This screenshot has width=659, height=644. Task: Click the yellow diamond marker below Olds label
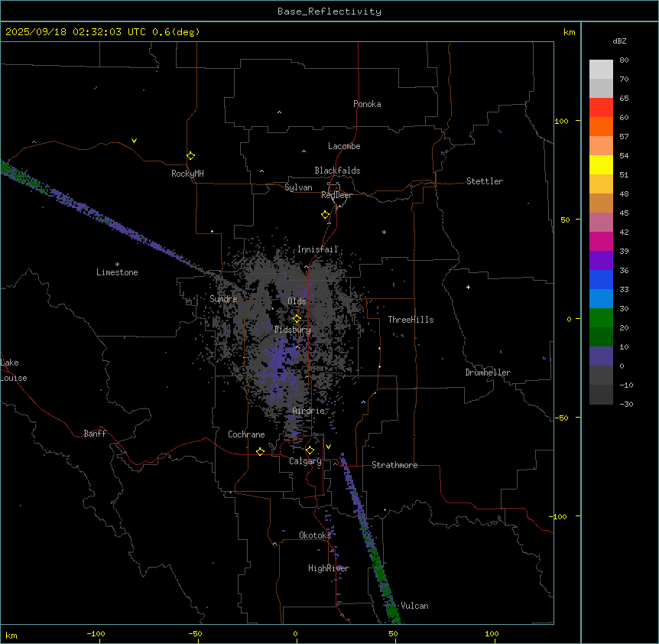pos(297,318)
